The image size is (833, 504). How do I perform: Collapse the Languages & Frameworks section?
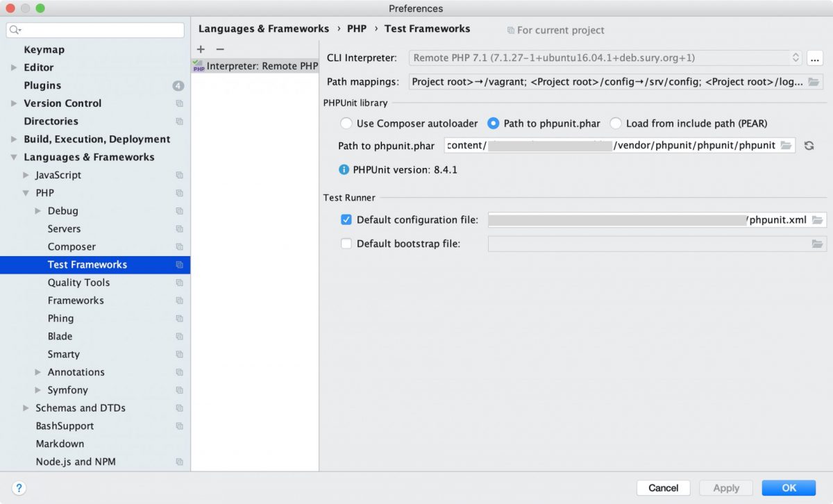[14, 158]
